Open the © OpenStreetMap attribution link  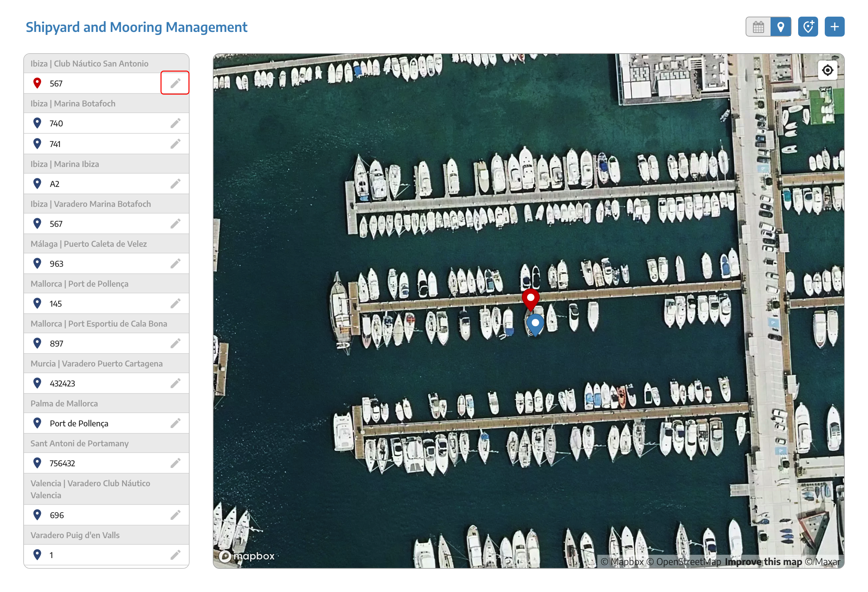(684, 562)
